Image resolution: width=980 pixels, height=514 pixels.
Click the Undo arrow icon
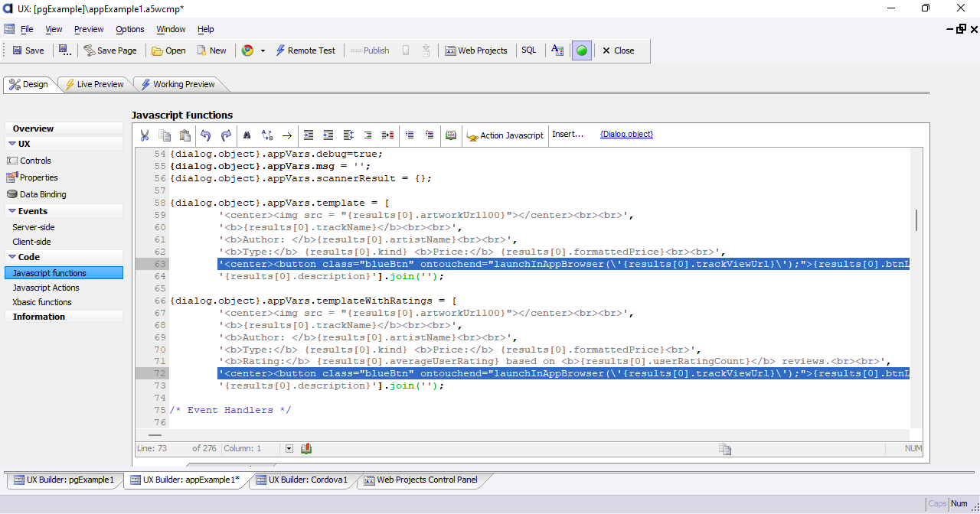205,135
